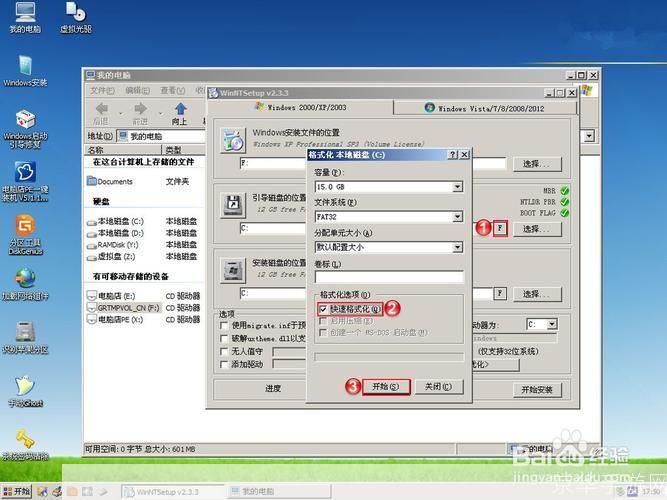Image resolution: width=667 pixels, height=500 pixels.
Task: Switch to Windows Vista/7/8/2008/2012 tab
Action: 485,108
